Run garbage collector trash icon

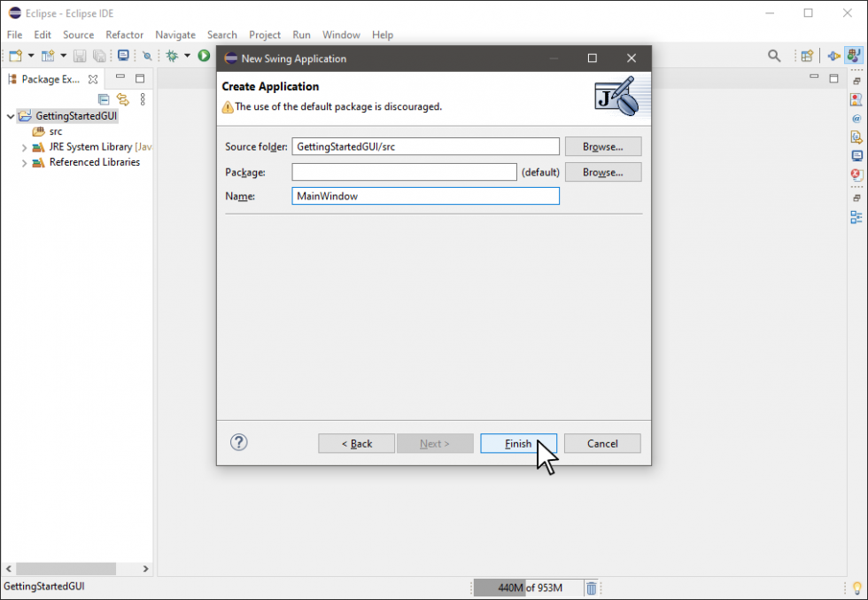pos(592,588)
